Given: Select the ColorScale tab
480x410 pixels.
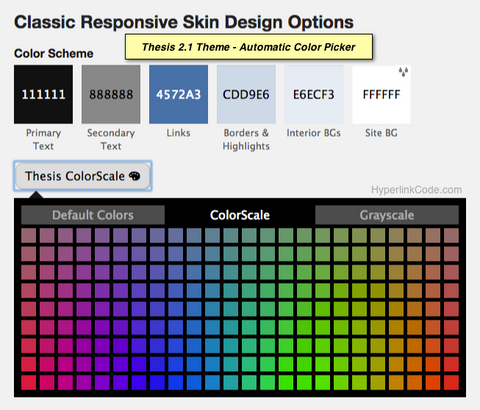Looking at the screenshot, I should [240, 215].
